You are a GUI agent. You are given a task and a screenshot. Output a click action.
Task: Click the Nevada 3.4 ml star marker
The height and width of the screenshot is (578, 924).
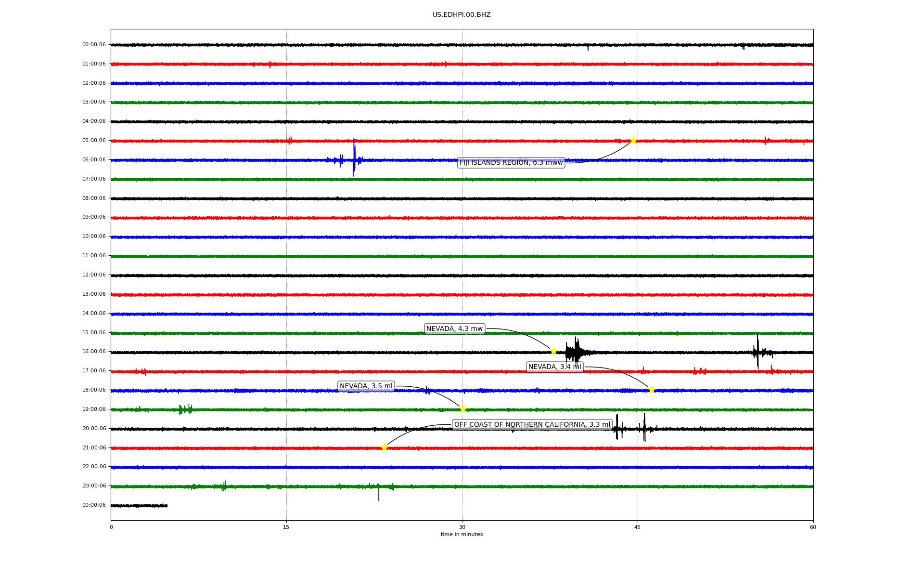pos(652,390)
